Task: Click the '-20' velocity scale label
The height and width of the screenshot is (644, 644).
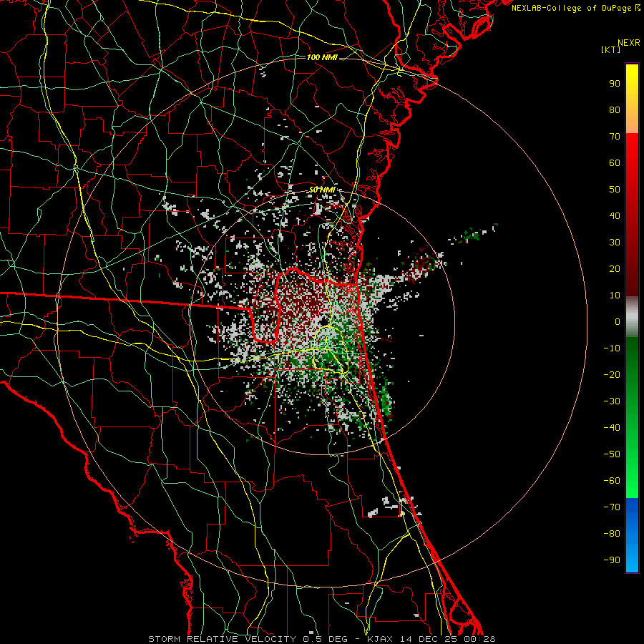Action: coord(612,375)
